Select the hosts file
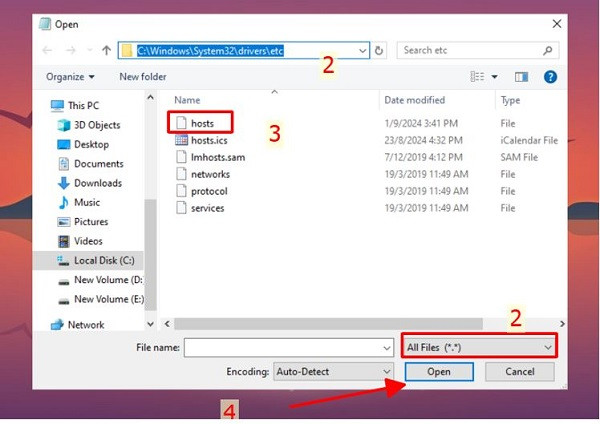This screenshot has width=600, height=424. tap(200, 123)
